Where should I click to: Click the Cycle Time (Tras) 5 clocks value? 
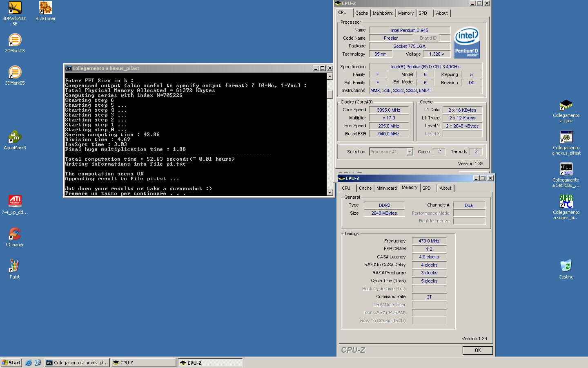click(429, 281)
